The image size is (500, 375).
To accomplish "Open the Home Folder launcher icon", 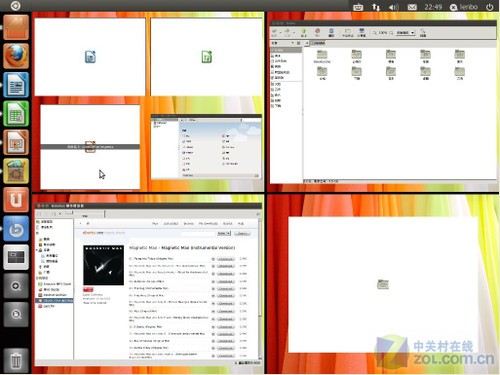I will [16, 27].
